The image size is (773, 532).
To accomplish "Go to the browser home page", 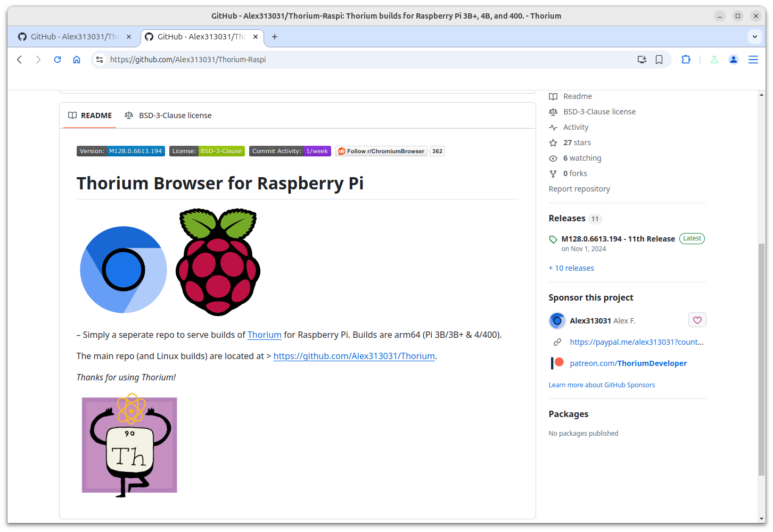I will tap(77, 60).
